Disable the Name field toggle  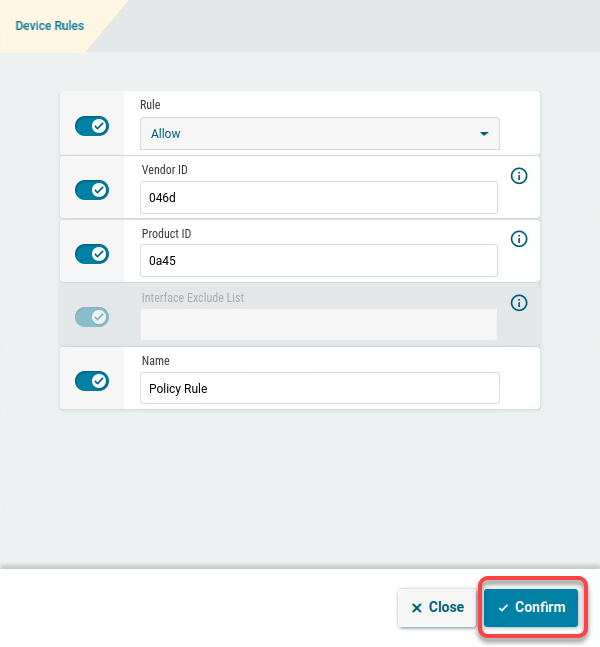[92, 381]
